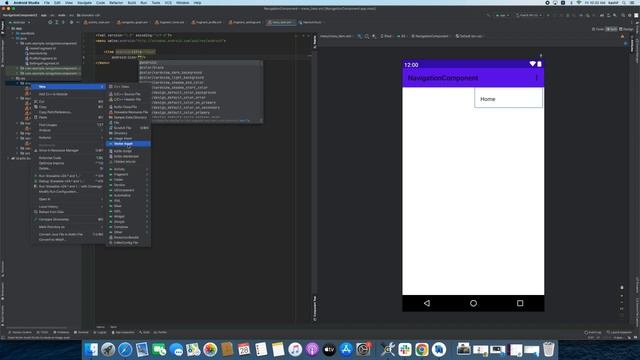The width and height of the screenshot is (640, 360).
Task: Open Slack from the dock
Action: [x=404, y=349]
